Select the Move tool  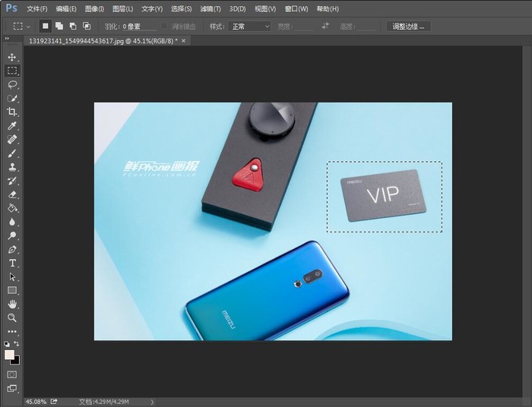pyautogui.click(x=12, y=57)
